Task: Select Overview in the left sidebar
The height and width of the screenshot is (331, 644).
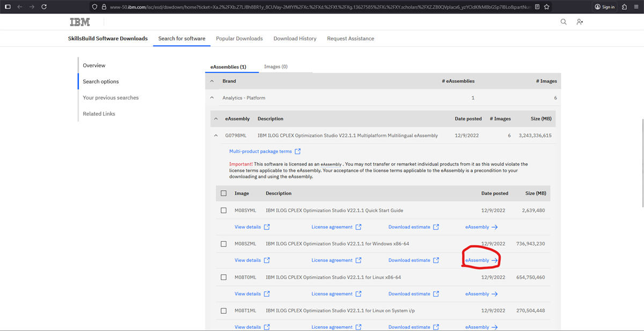Action: point(94,66)
